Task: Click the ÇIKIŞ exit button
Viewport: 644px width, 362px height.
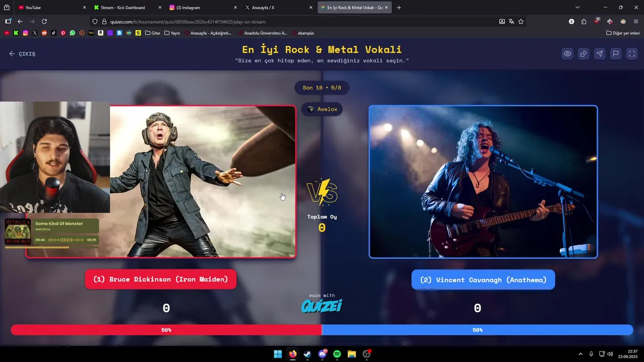Action: tap(22, 54)
